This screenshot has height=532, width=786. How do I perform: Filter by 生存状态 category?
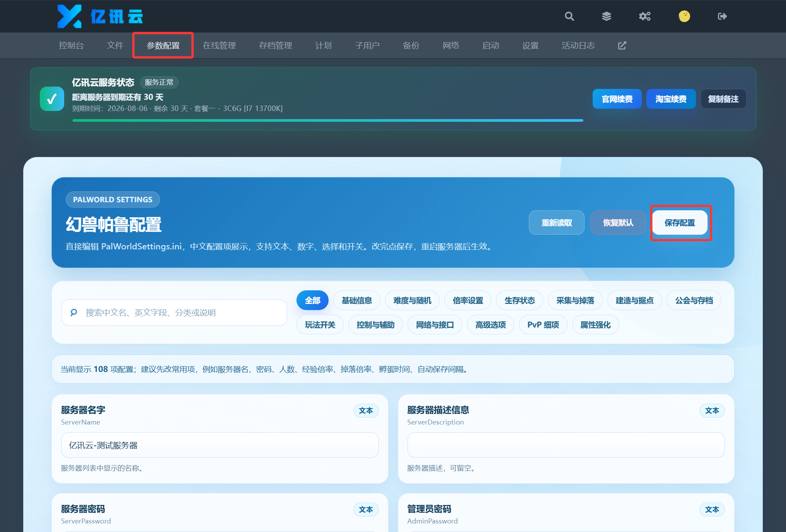tap(520, 300)
